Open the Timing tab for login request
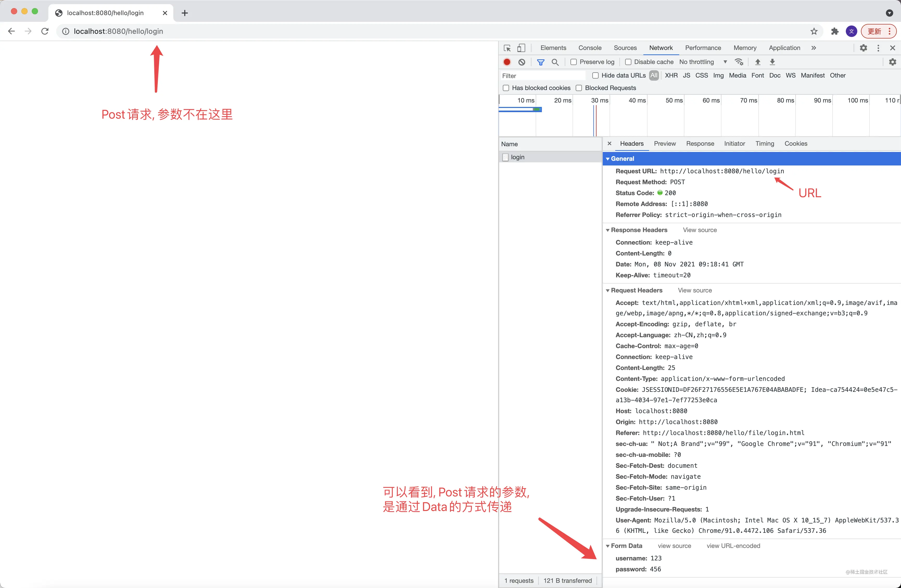This screenshot has width=901, height=588. (x=765, y=144)
